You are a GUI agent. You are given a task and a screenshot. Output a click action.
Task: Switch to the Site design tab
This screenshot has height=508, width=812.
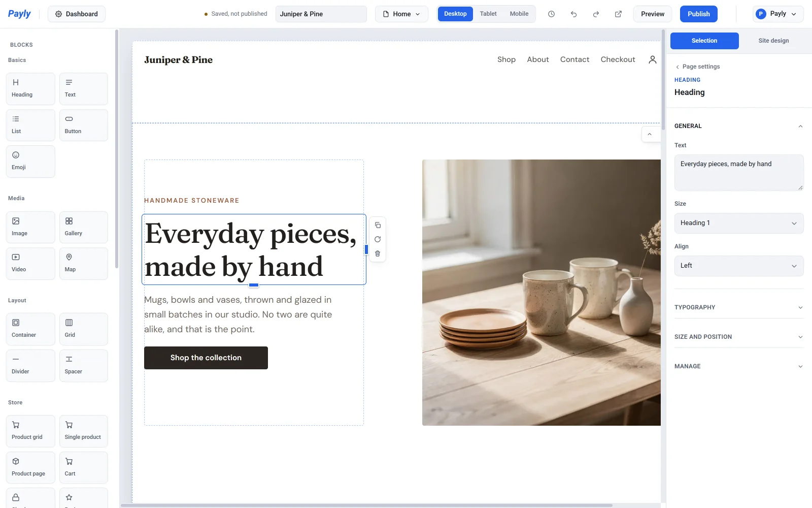[773, 41]
